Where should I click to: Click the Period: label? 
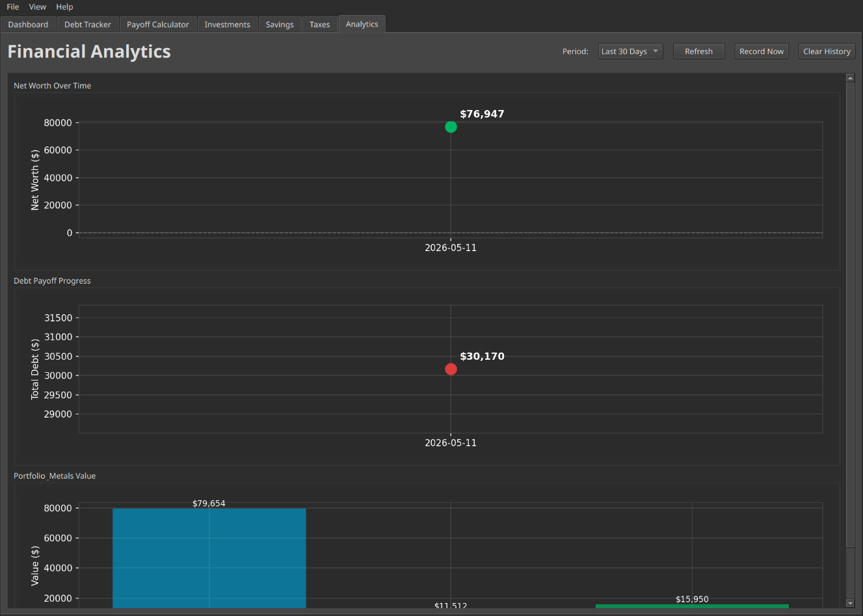coord(576,51)
